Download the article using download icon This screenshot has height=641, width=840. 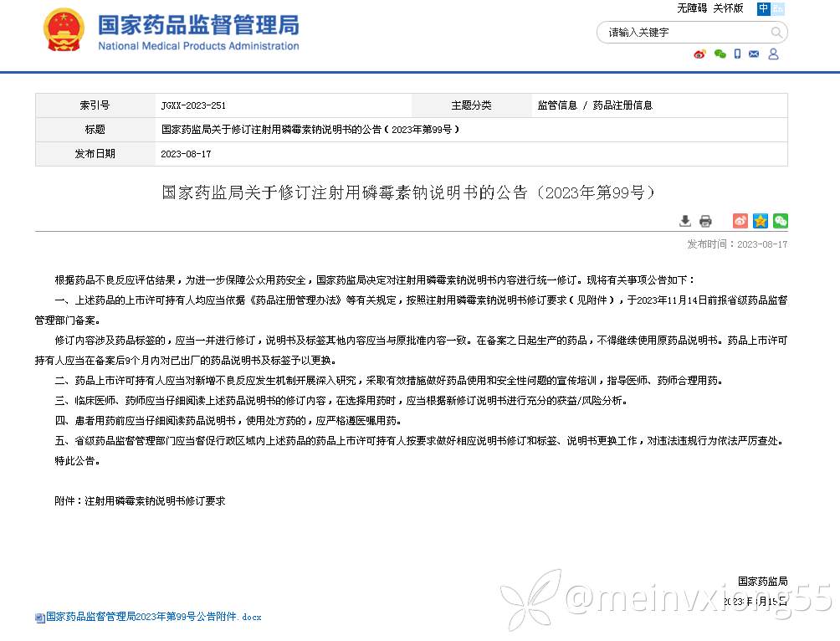point(684,221)
